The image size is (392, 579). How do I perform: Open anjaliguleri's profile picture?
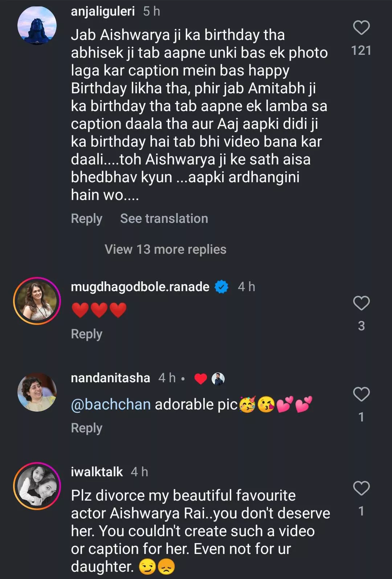click(x=37, y=25)
